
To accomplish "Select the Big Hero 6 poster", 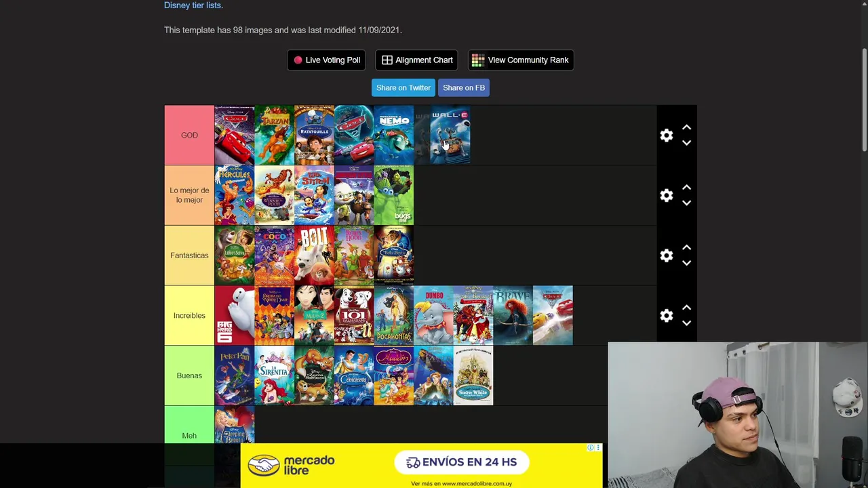I will [234, 315].
